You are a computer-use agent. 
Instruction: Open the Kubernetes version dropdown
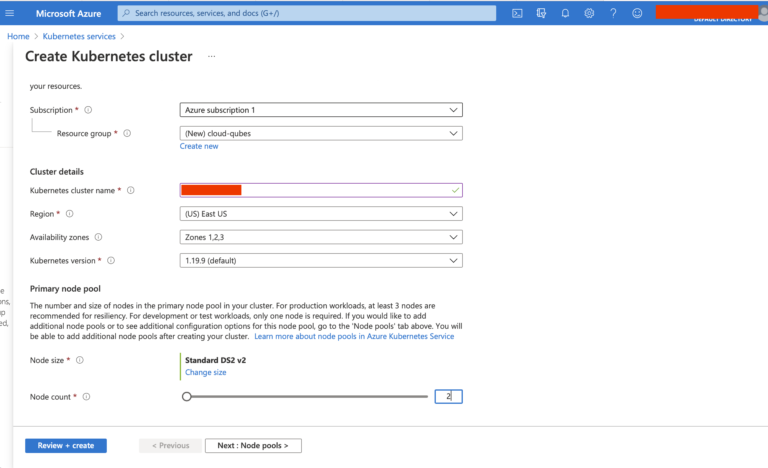(321, 261)
